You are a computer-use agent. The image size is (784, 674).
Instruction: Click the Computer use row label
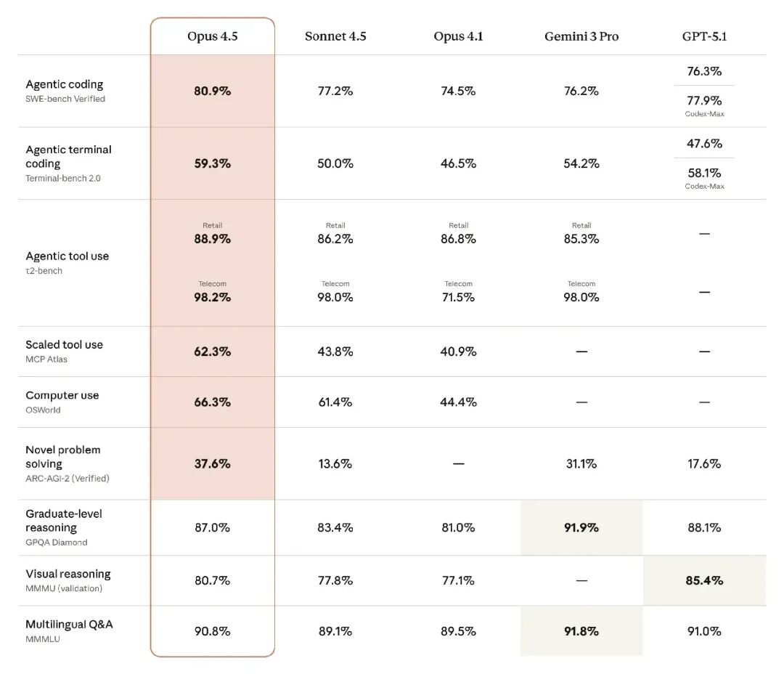pos(62,396)
